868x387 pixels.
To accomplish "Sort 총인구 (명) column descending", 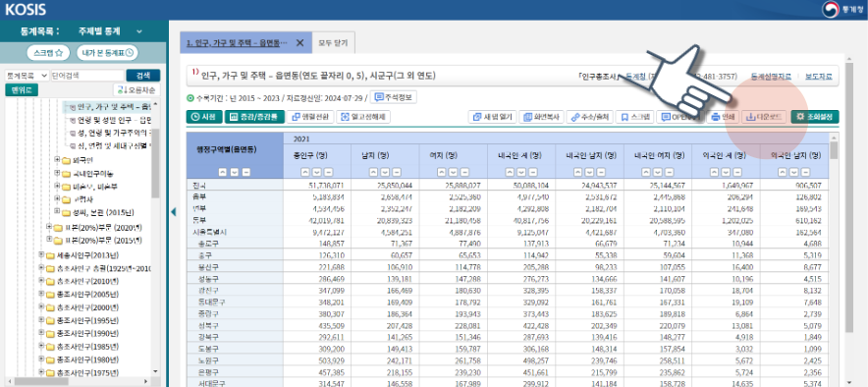I will coord(316,172).
